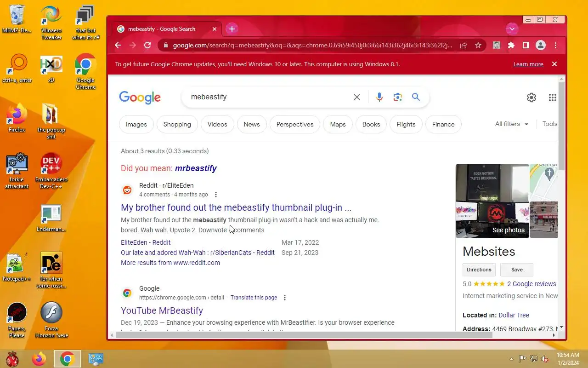
Task: Open Google result three-dot options
Action: 285,298
